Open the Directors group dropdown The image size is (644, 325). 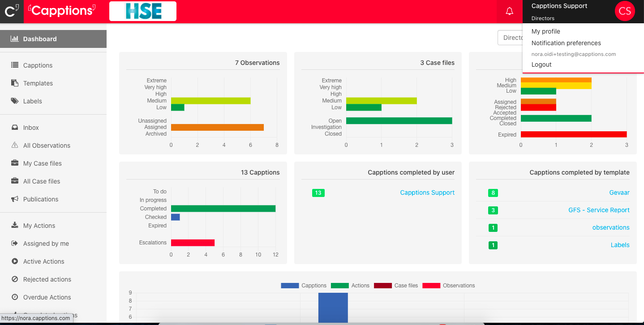click(510, 38)
